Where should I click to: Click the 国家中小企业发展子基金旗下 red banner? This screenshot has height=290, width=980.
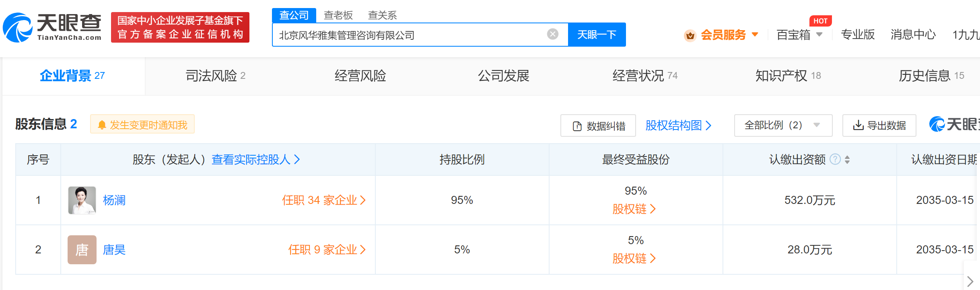tap(180, 27)
